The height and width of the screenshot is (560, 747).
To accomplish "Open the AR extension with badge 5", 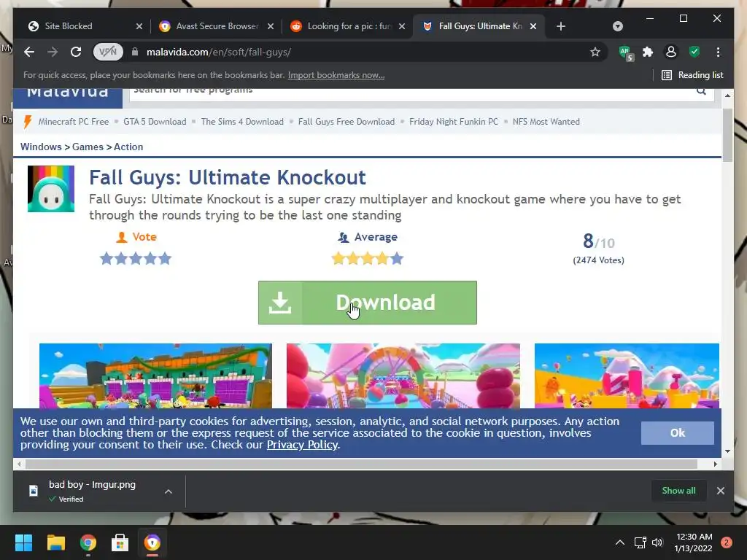I will (625, 52).
